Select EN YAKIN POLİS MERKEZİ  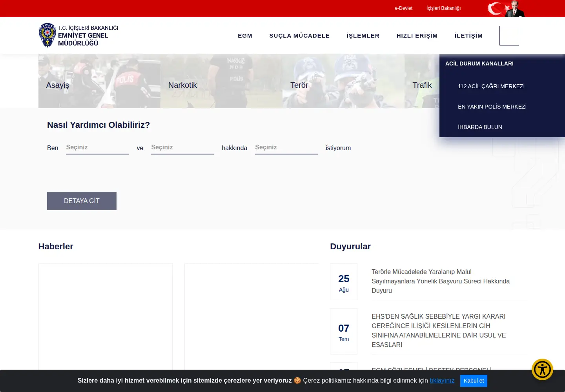[x=492, y=107]
